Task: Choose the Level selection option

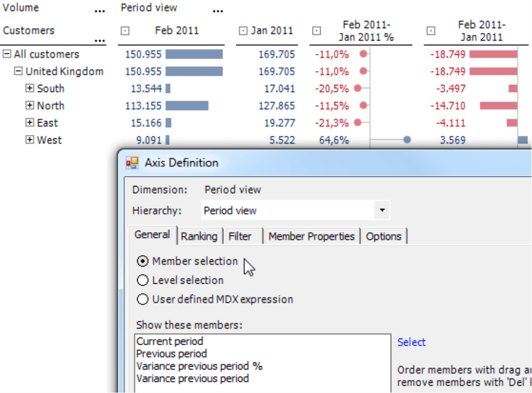Action: point(143,280)
